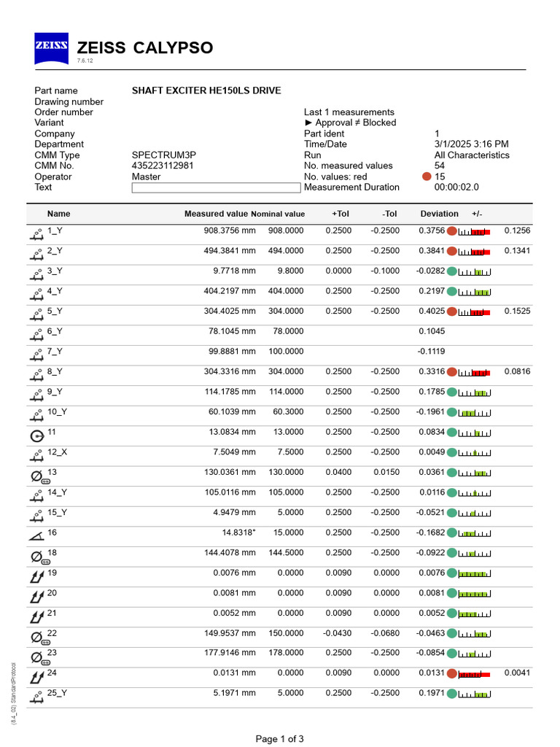
Task: Click the green status dot for 3_Y
Action: [451, 271]
